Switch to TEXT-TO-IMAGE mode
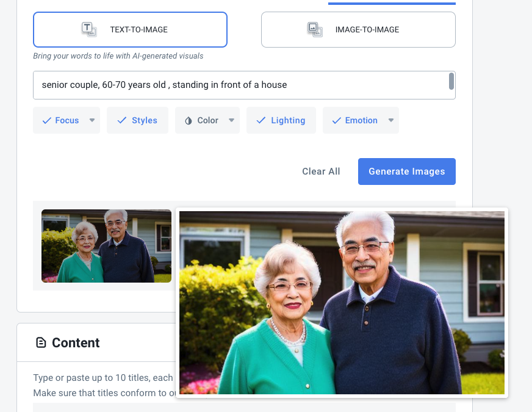This screenshot has height=412, width=532. click(131, 29)
